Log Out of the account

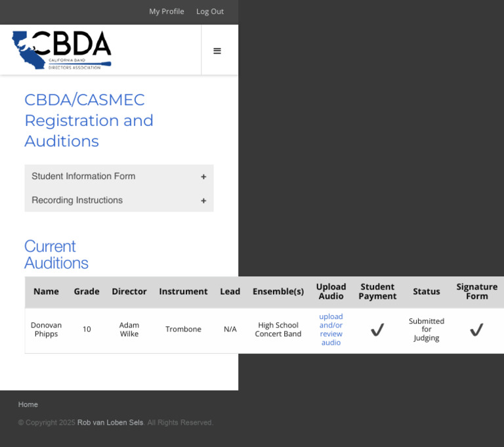(x=210, y=12)
